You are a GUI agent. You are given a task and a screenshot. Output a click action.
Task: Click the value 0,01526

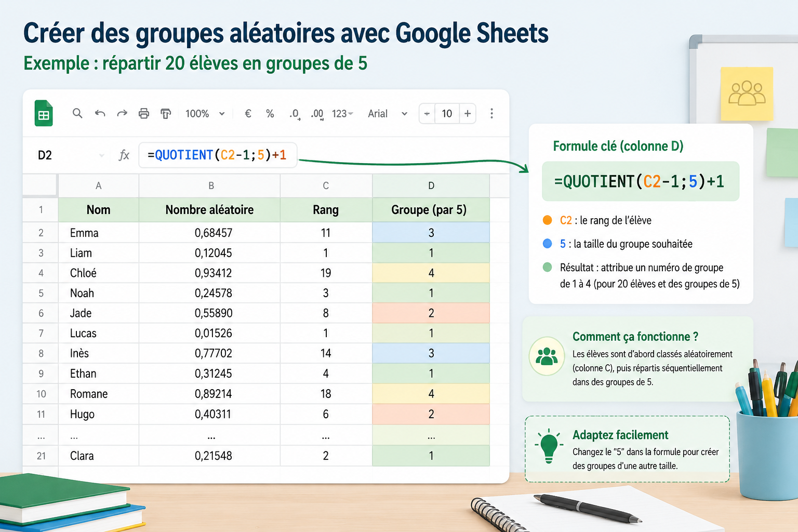pyautogui.click(x=213, y=333)
